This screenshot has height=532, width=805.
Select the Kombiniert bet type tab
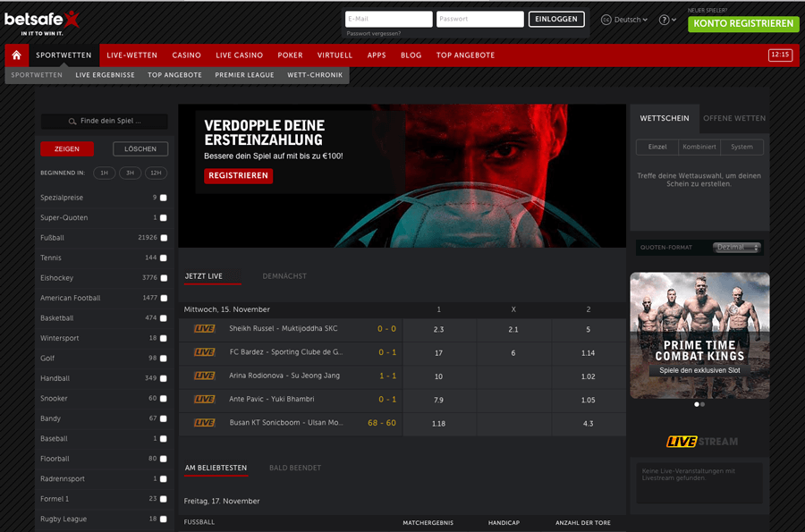tap(699, 147)
